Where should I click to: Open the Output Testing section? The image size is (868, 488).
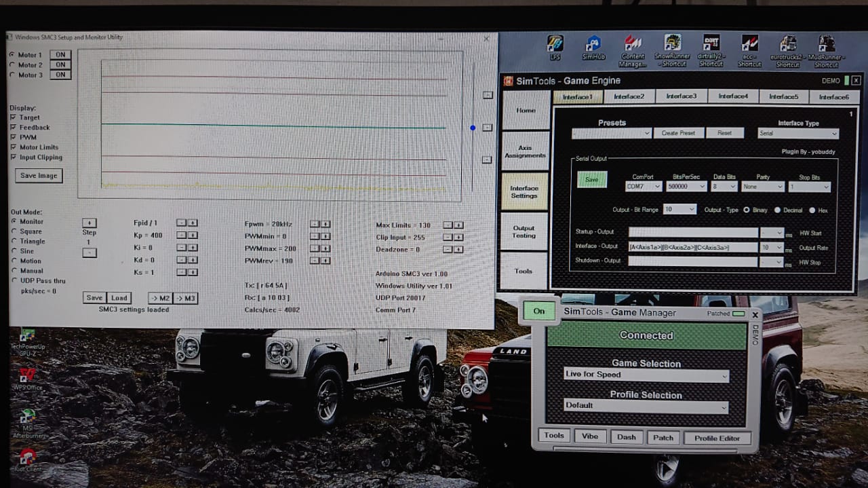click(524, 231)
